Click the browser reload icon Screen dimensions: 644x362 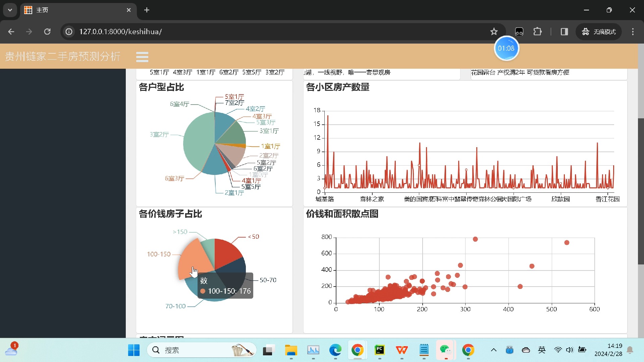click(47, 32)
